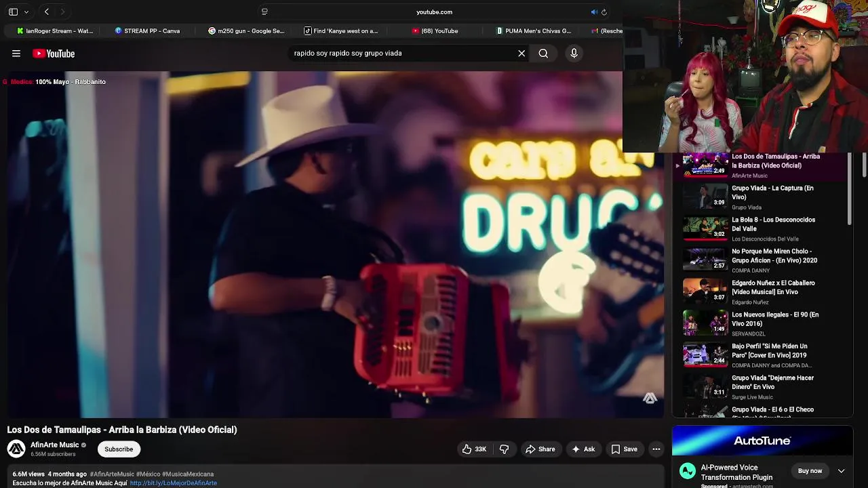Image resolution: width=868 pixels, height=488 pixels.
Task: Click the Safari sidebar toggle icon
Action: [13, 12]
